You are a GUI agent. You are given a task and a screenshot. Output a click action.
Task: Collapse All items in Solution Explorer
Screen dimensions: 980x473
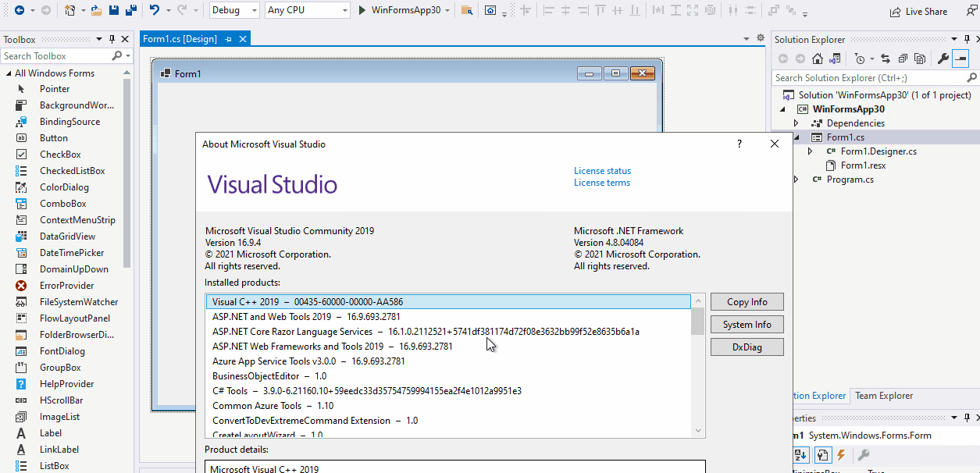(903, 59)
